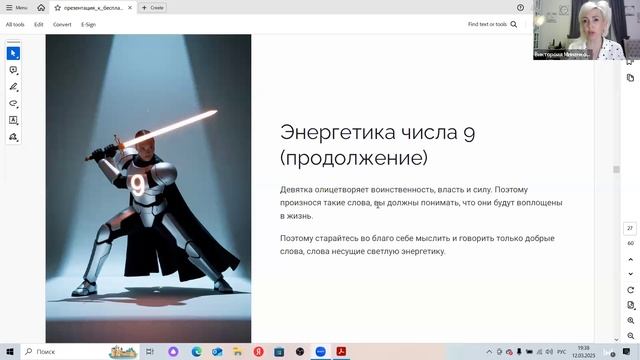Screen dimensions: 640x360
Task: Select the freehand draw lasso tool
Action: [x=13, y=103]
